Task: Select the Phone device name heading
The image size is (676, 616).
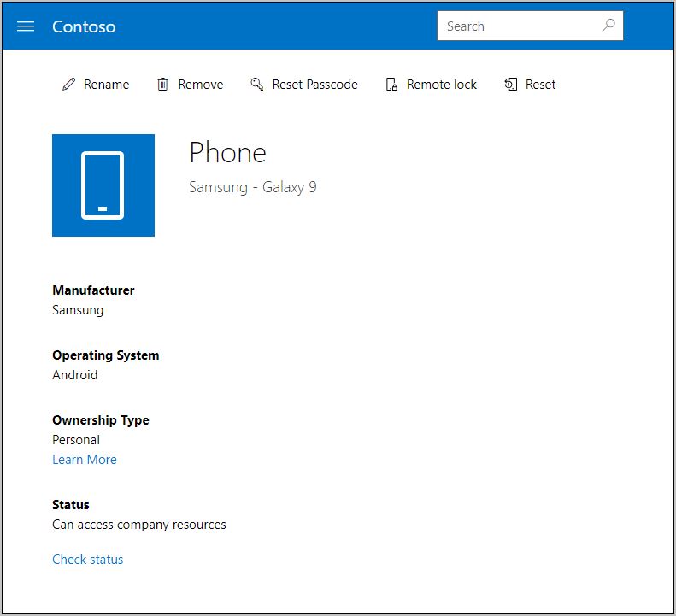Action: coord(227,153)
